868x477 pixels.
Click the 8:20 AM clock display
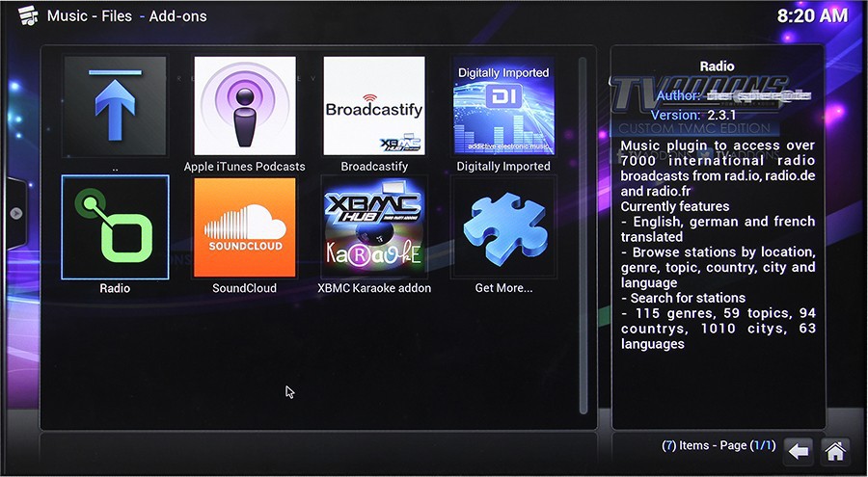[811, 15]
